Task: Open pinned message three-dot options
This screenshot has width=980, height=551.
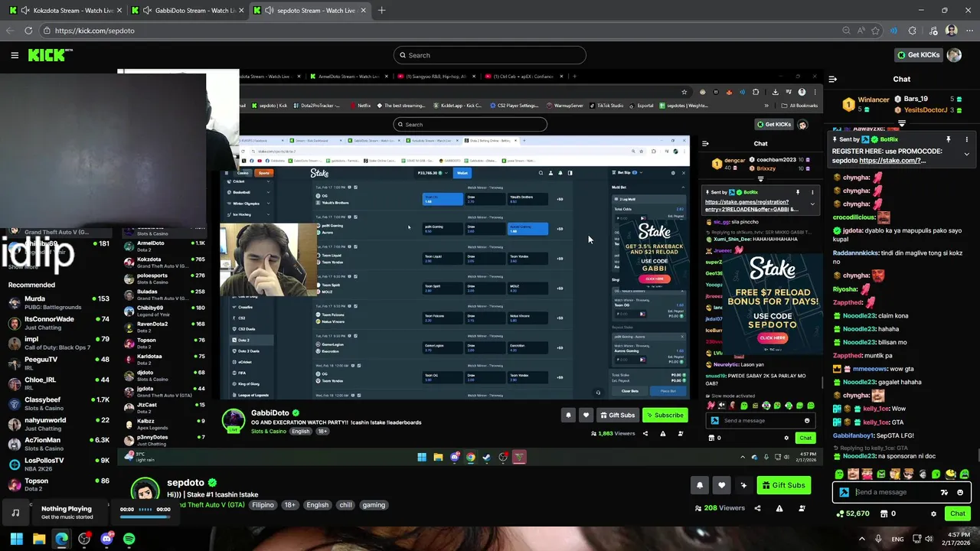Action: click(966, 139)
